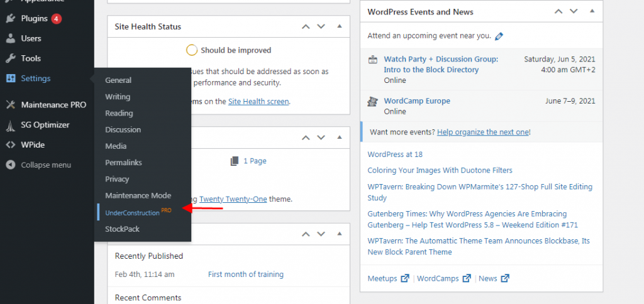Image resolution: width=644 pixels, height=304 pixels.
Task: Click the pencil icon to edit event location
Action: tap(499, 36)
